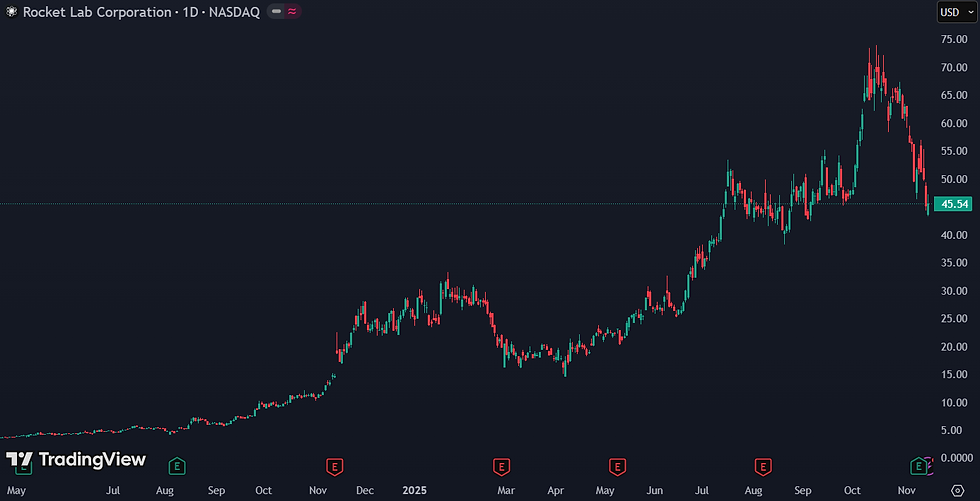Click the 20.00 price axis label
The width and height of the screenshot is (980, 501).
coord(954,346)
